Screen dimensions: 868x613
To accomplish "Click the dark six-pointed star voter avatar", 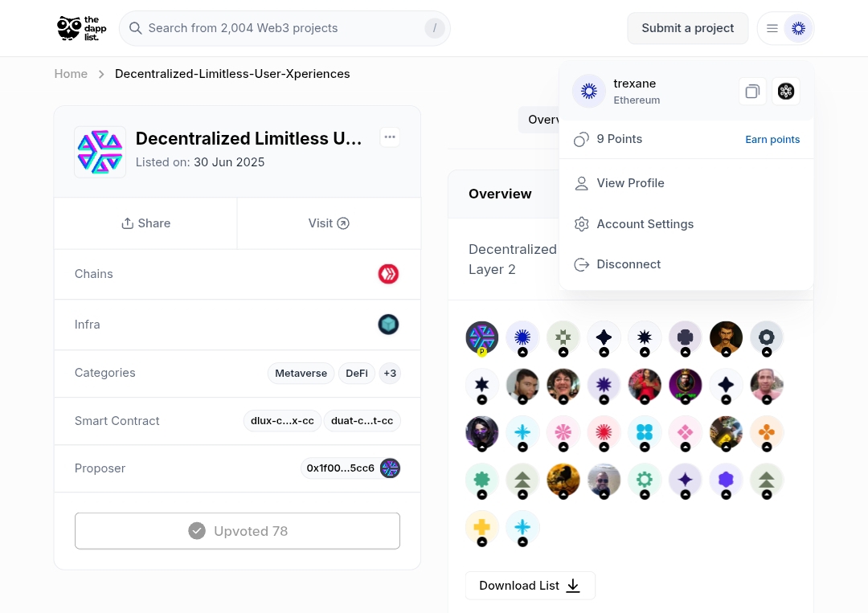I will click(x=482, y=385).
